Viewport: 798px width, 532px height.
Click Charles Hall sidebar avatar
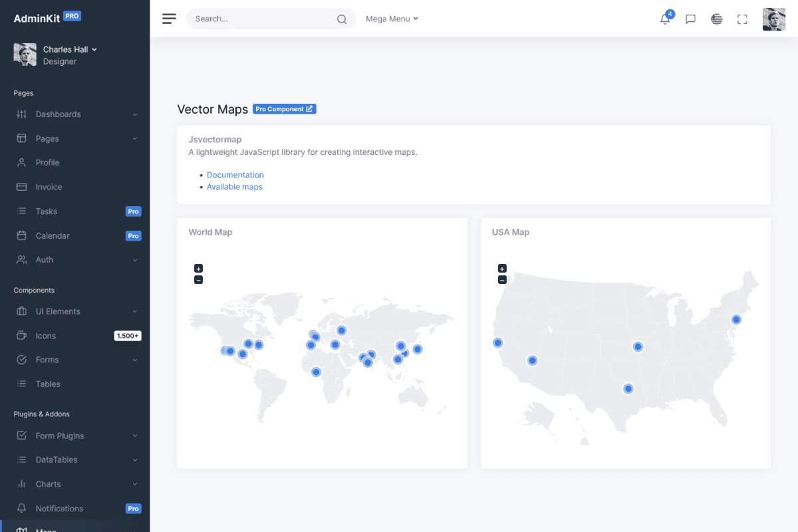[25, 55]
